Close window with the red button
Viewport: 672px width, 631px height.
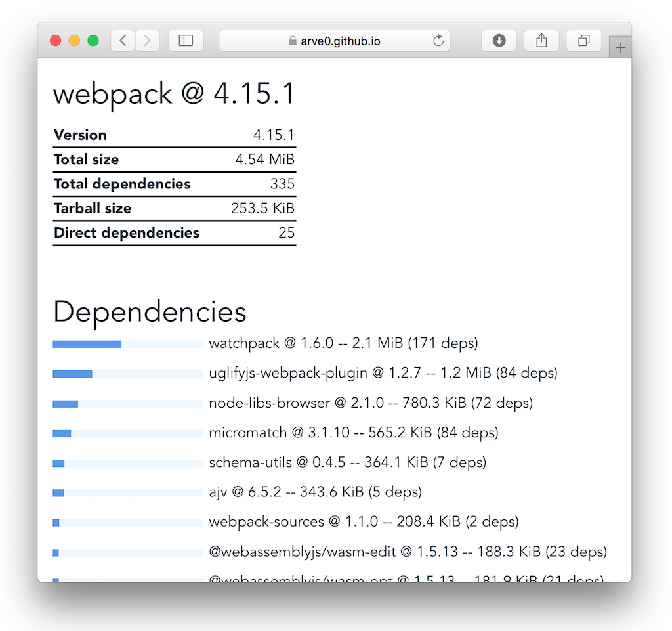(x=55, y=41)
